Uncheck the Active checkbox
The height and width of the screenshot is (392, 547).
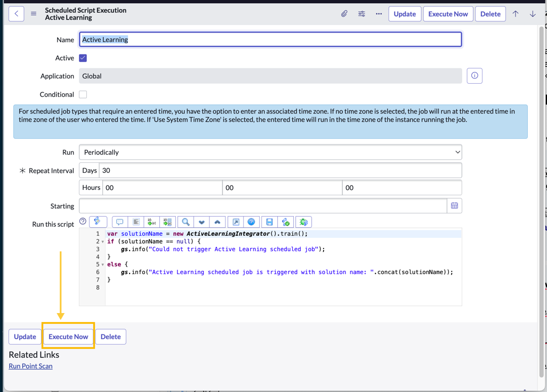[83, 58]
